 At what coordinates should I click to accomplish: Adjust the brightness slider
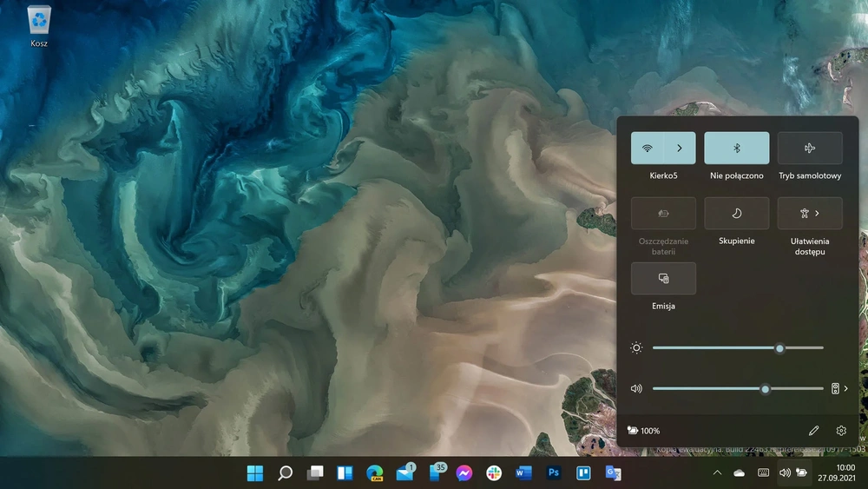[x=738, y=347]
